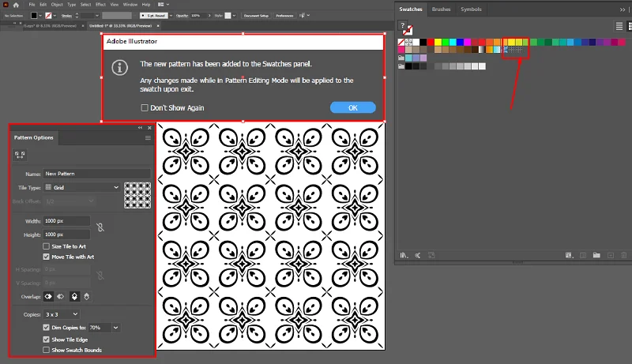Open fill color dropdown in control bar
The image size is (632, 364).
(40, 15)
